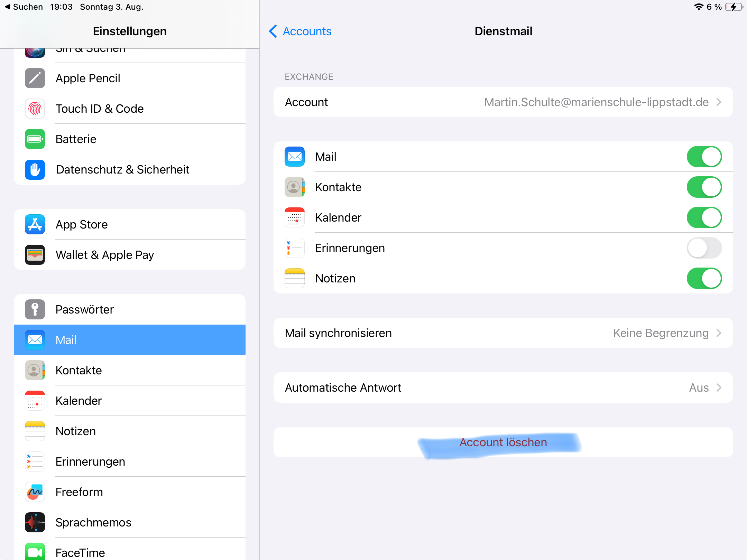This screenshot has height=560, width=747.
Task: Open Wallet & Apple Pay settings
Action: 130,255
